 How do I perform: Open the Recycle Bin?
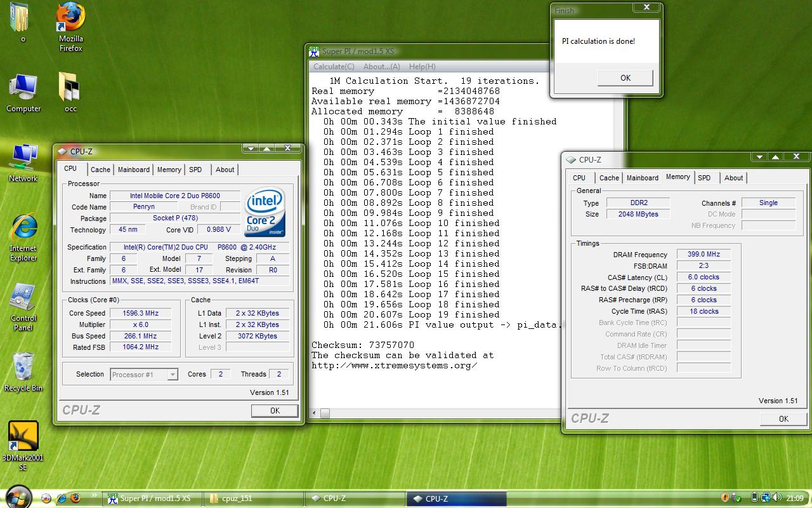[x=23, y=372]
